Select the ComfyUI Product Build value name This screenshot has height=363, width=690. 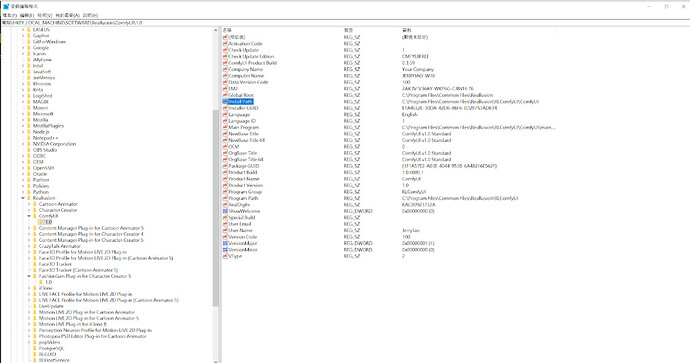253,63
